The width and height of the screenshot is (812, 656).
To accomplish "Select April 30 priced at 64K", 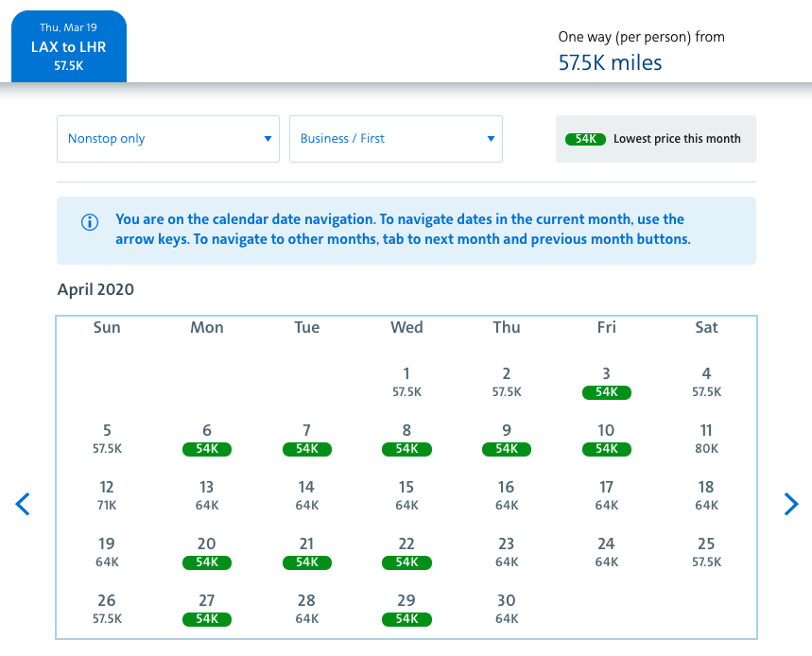I will (x=507, y=610).
